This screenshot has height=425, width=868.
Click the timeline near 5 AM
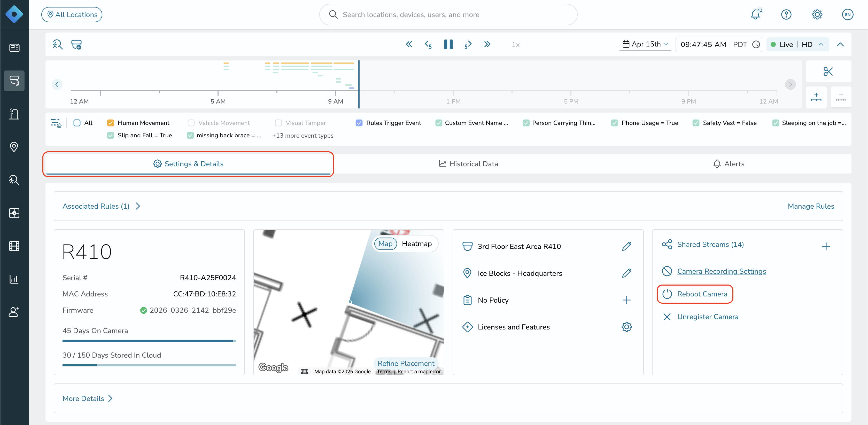pyautogui.click(x=218, y=90)
